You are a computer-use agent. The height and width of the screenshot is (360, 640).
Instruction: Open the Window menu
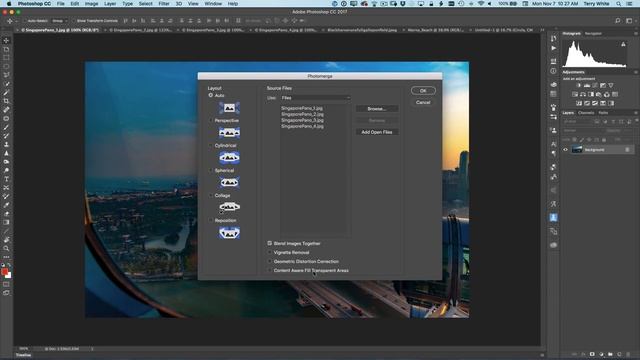[213, 4]
